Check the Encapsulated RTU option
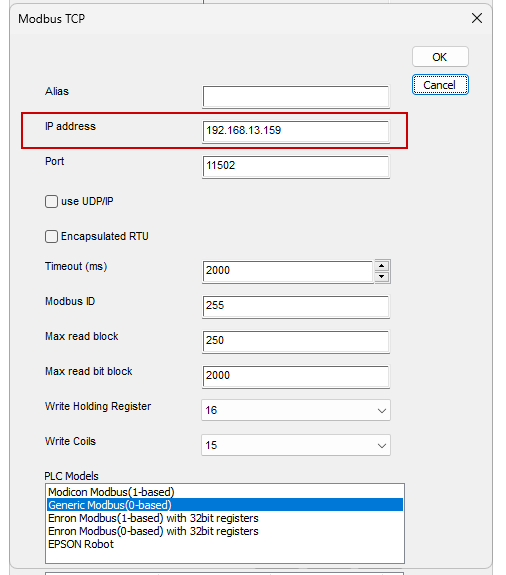The image size is (506, 575). 51,237
